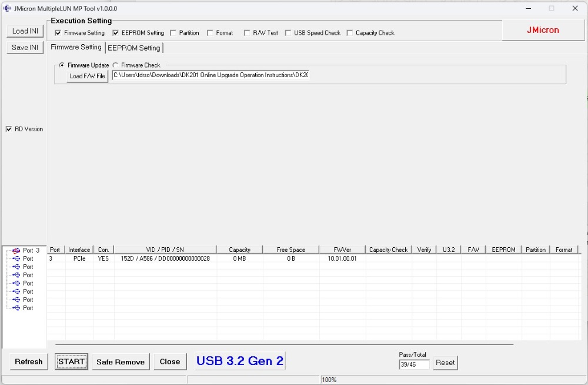Enable USB Speed Check option
Viewport: 588px width, 385px height.
tap(288, 33)
